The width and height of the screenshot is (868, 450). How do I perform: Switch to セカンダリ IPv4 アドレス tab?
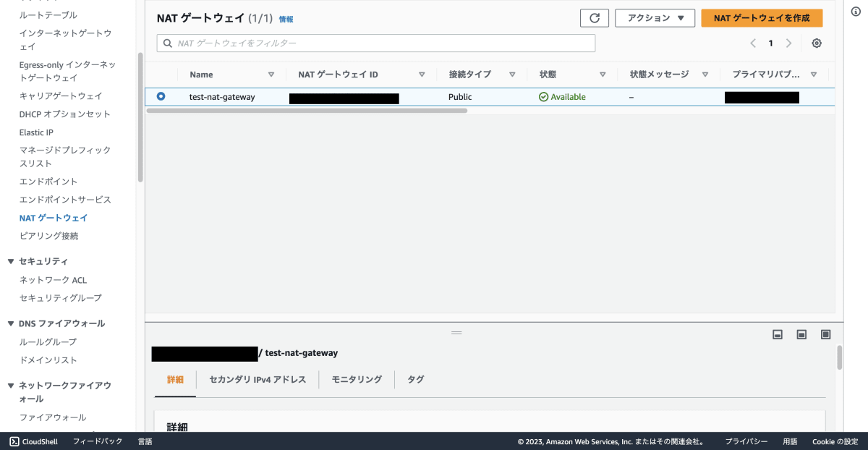coord(258,379)
